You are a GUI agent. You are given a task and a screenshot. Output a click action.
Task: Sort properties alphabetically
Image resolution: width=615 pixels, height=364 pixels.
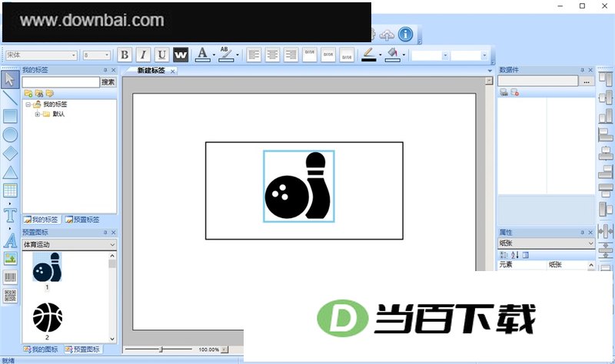(x=515, y=255)
